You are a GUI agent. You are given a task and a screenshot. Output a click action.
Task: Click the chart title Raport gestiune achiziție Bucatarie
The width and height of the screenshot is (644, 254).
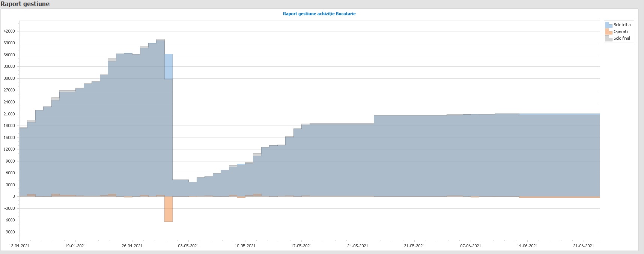click(x=319, y=13)
